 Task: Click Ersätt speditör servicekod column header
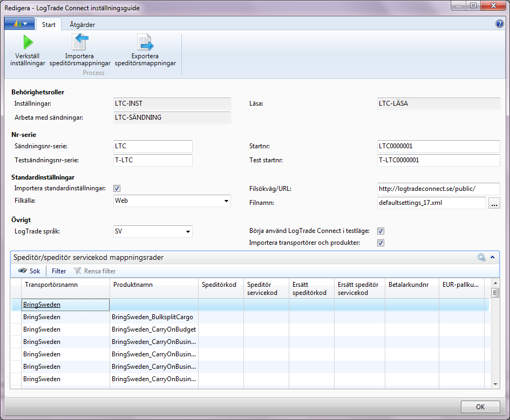[x=359, y=288]
